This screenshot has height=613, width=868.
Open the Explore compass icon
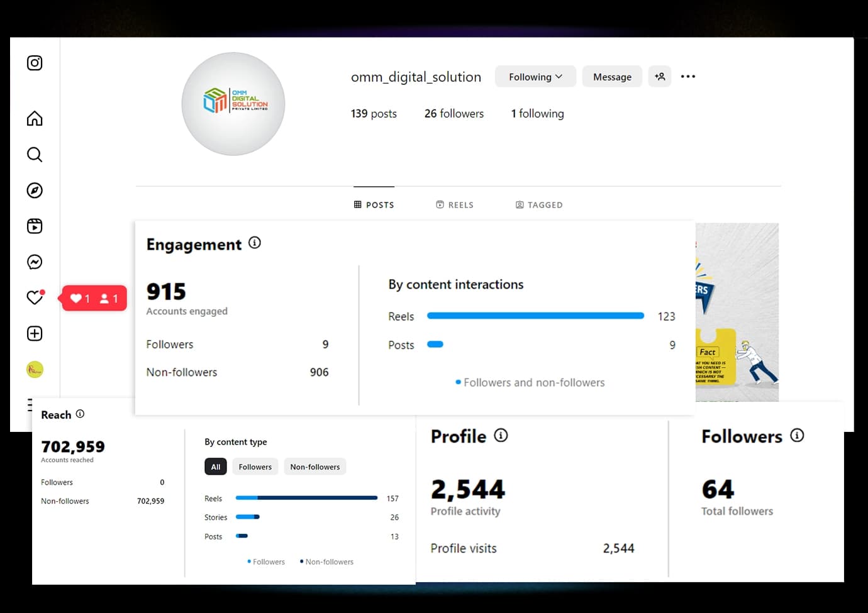click(35, 191)
